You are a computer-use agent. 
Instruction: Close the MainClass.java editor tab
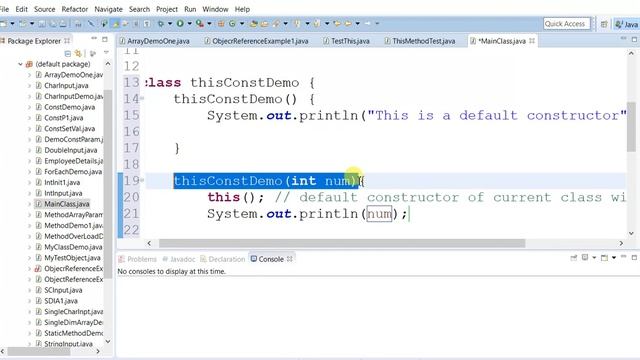(x=532, y=41)
